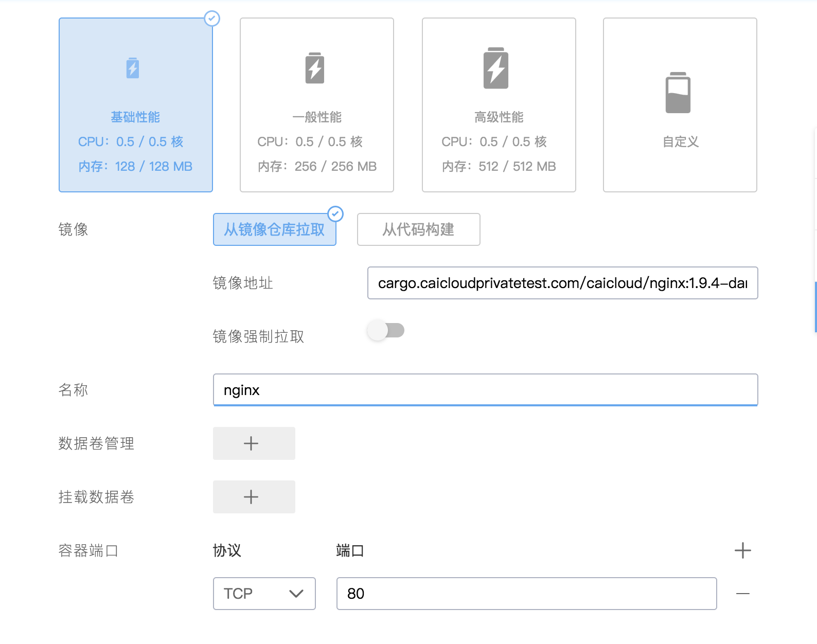The image size is (817, 644).
Task: Select the 一般性能 256 MB memory option
Action: 317,166
